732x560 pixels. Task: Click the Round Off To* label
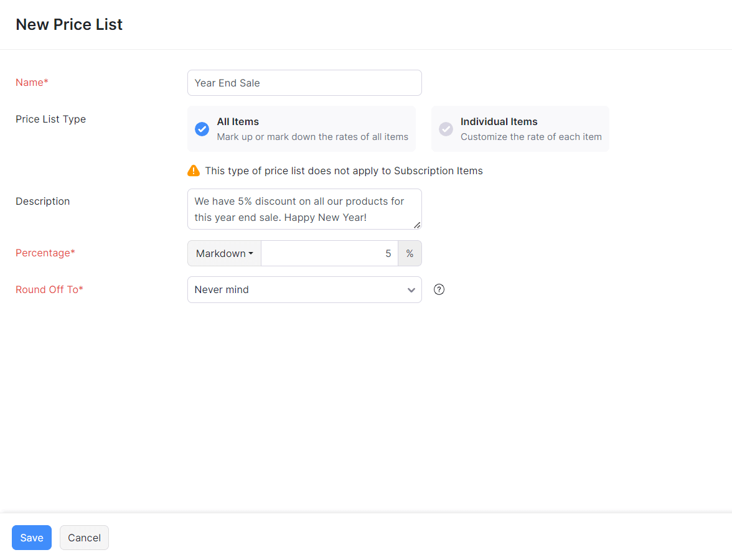49,289
